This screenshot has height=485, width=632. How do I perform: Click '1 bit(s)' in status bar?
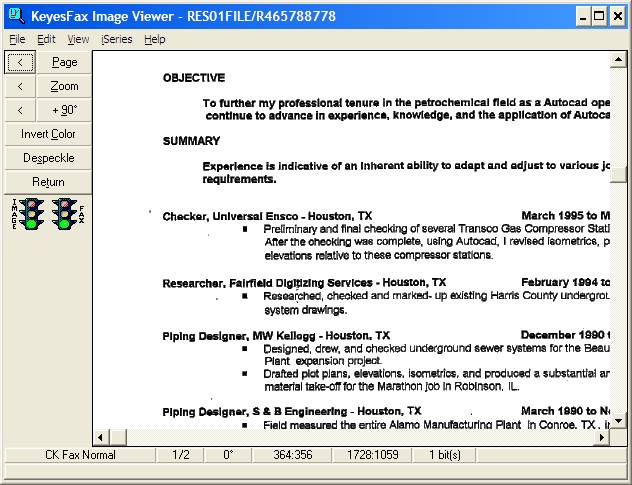click(x=445, y=455)
